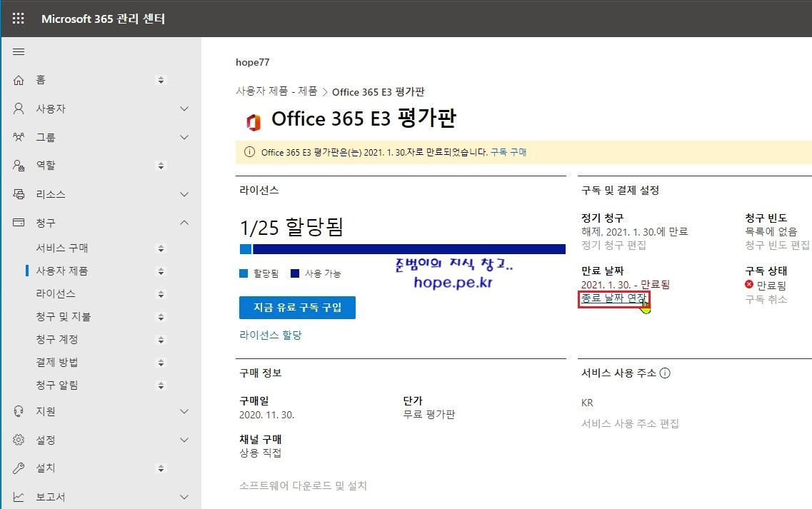Screen dimensions: 812x509
Task: Click 정기 청구 편집 link
Action: [x=613, y=245]
